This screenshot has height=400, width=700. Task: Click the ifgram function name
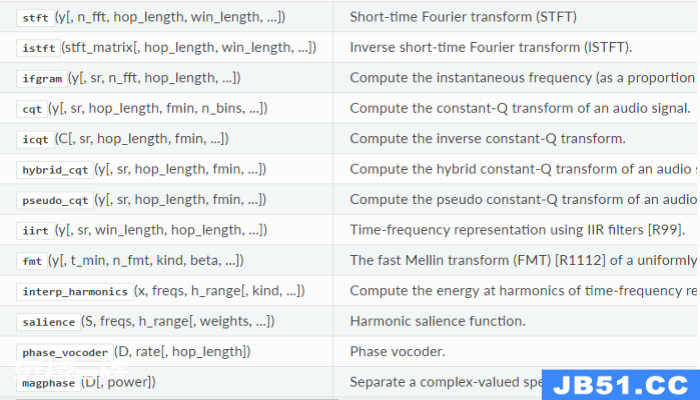[42, 79]
